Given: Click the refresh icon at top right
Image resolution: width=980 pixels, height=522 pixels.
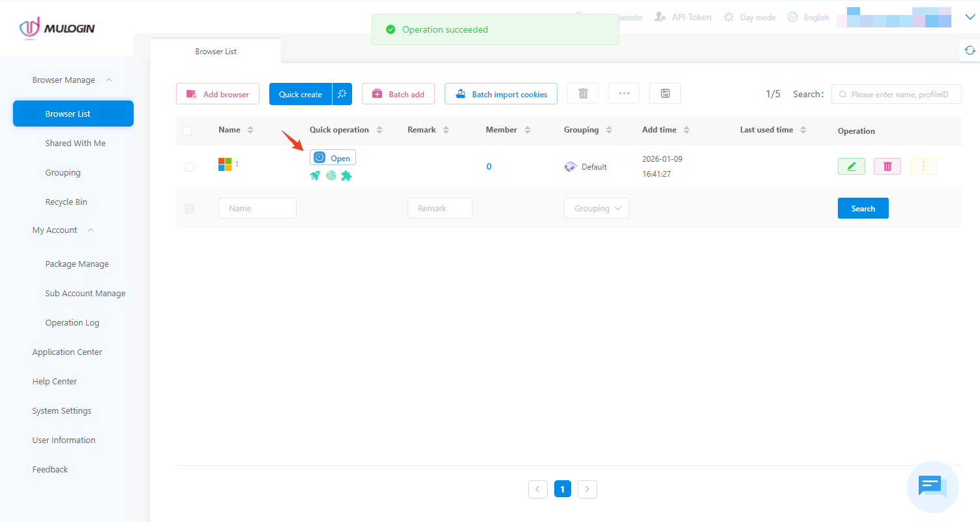Looking at the screenshot, I should pyautogui.click(x=970, y=50).
